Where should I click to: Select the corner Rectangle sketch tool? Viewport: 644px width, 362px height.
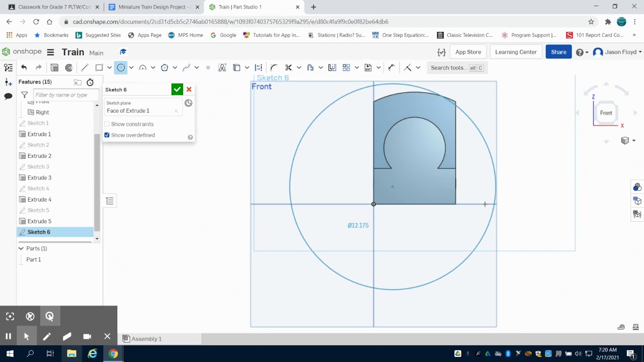tap(99, 67)
